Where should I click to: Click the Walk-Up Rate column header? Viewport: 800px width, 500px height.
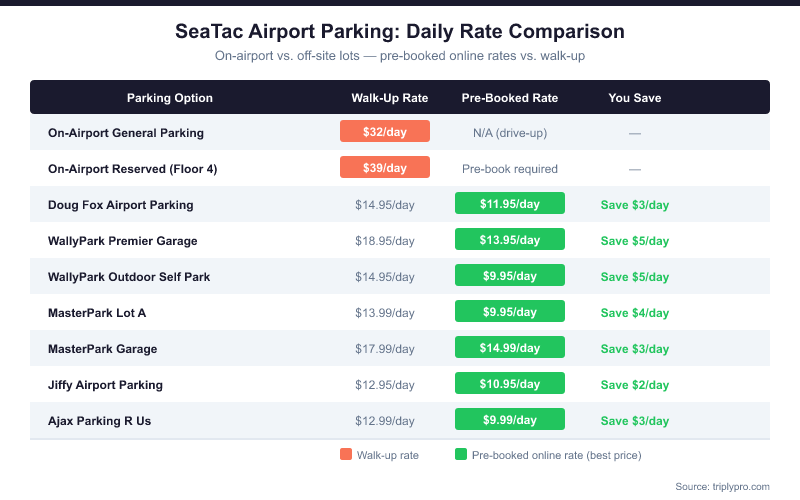tap(390, 98)
